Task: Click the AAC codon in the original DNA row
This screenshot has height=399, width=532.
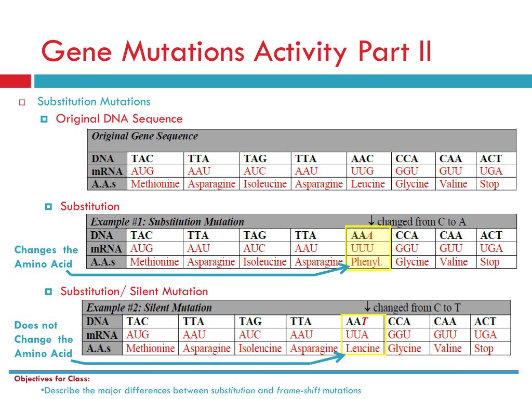Action: [x=362, y=159]
